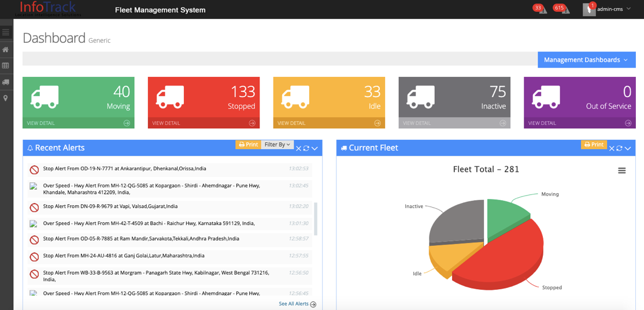Open the Filter By dropdown in Recent Alerts
The width and height of the screenshot is (644, 310).
click(277, 145)
